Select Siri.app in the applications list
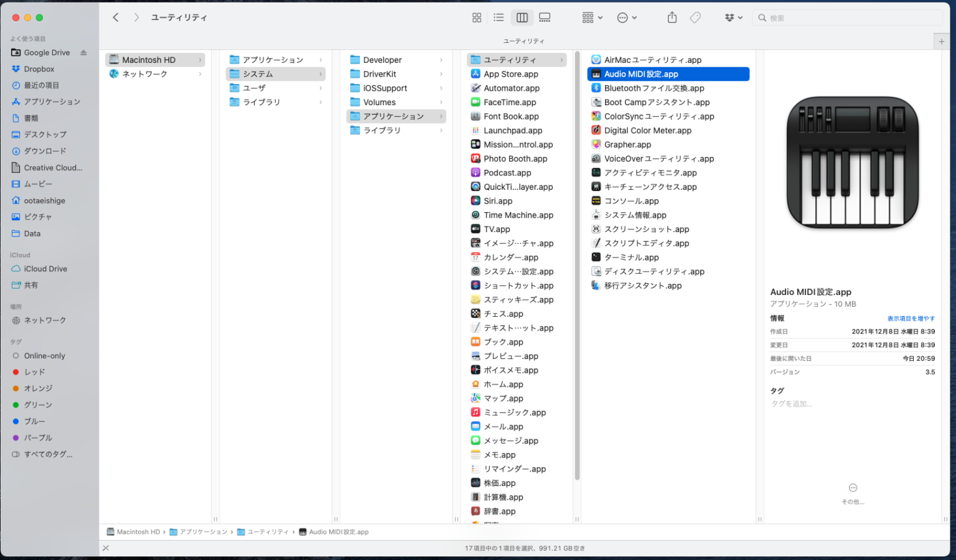 [497, 200]
